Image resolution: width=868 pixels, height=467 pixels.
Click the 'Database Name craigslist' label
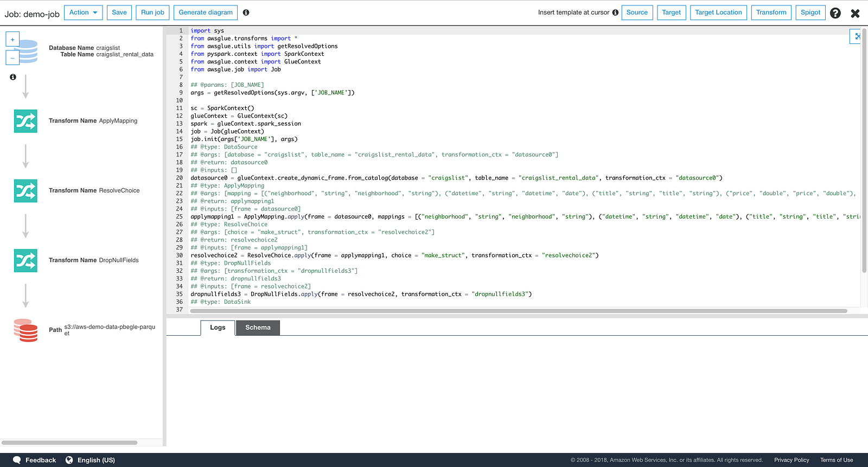84,48
